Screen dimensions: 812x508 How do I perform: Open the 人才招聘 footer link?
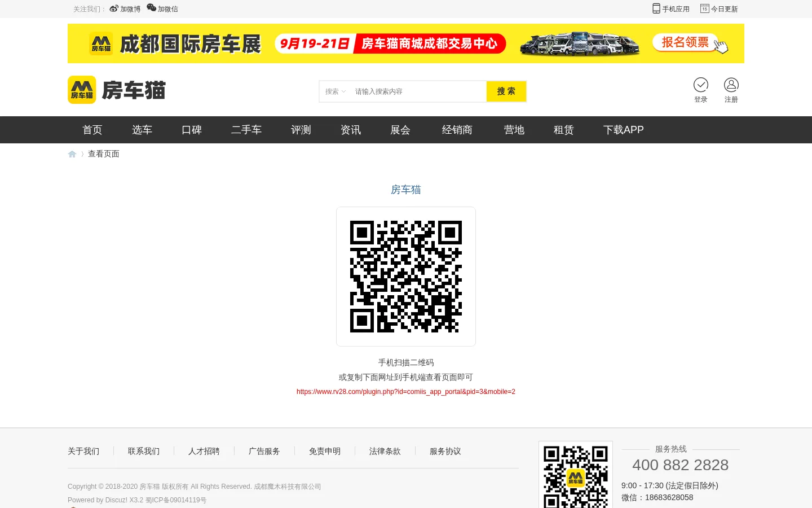point(204,451)
